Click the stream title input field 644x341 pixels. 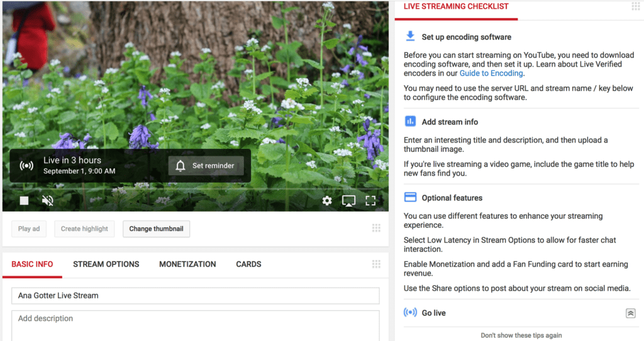195,296
